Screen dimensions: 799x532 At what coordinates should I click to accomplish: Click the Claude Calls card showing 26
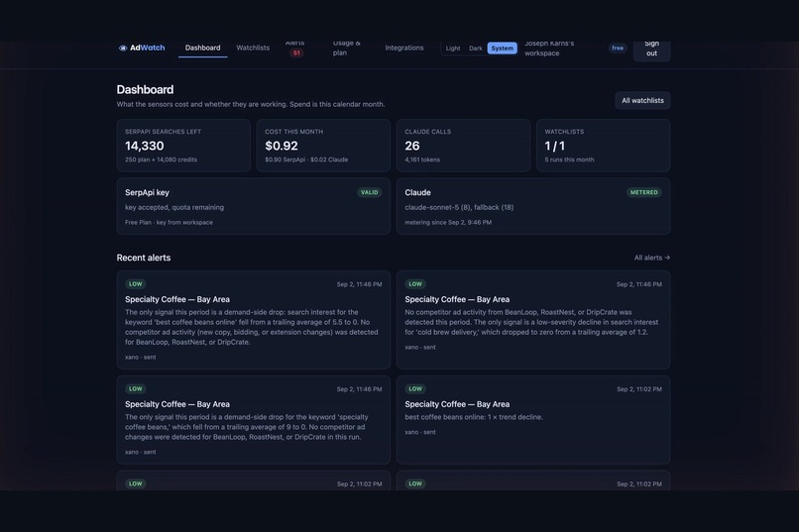pos(463,146)
